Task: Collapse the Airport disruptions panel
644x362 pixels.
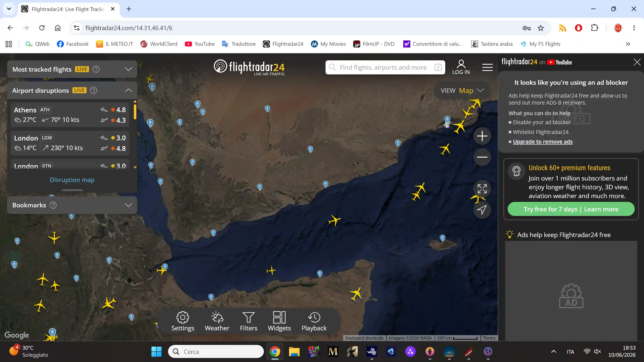Action: coord(128,90)
